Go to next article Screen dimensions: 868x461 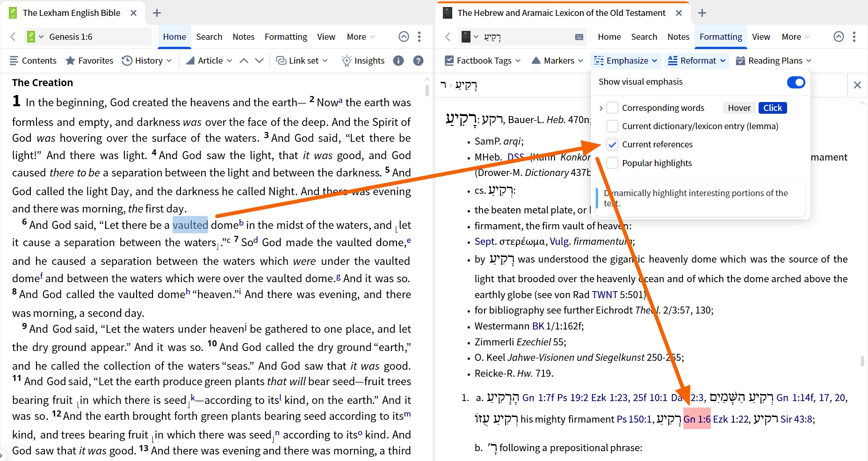[260, 60]
